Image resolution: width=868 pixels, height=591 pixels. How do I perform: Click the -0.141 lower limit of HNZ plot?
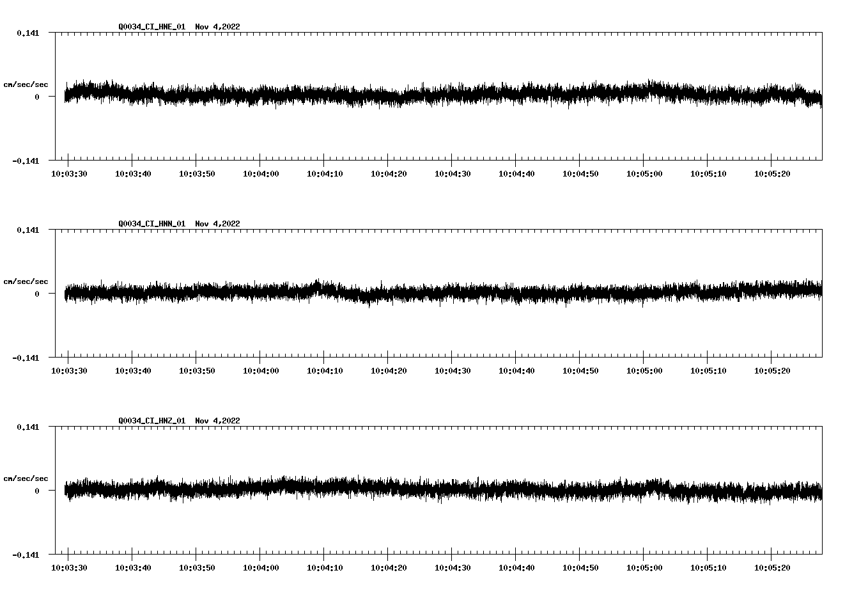click(26, 555)
